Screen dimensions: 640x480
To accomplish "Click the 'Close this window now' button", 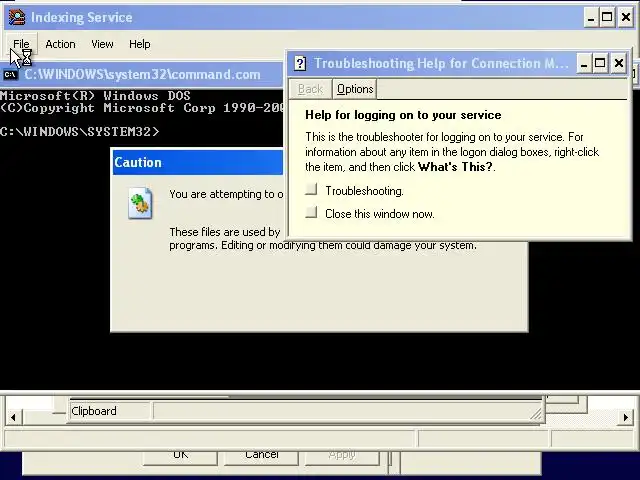I will 311,212.
